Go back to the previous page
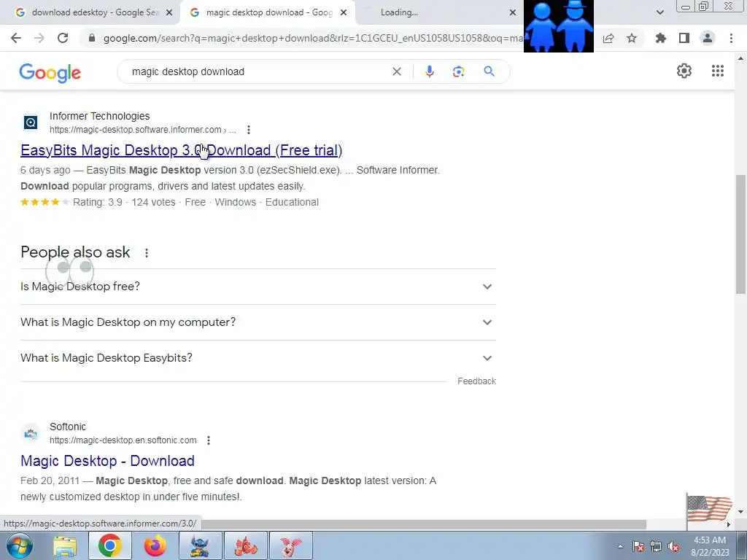Viewport: 747px width, 560px height. coord(16,38)
